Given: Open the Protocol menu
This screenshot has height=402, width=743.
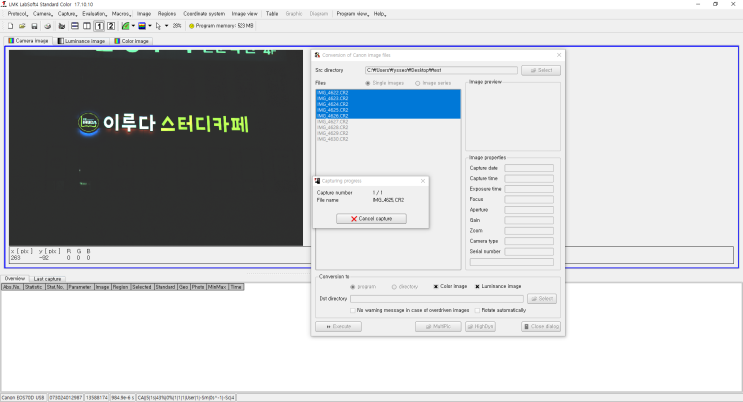Looking at the screenshot, I should [x=18, y=14].
